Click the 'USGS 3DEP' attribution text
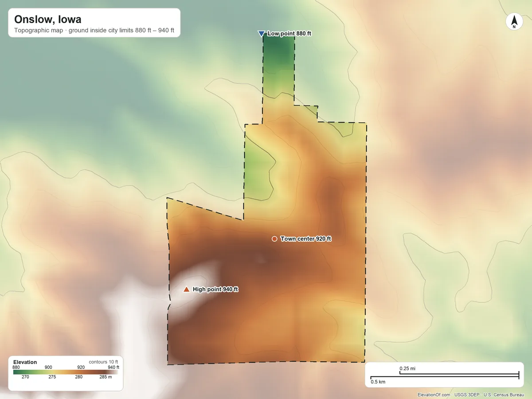The width and height of the screenshot is (532, 399). click(x=467, y=395)
